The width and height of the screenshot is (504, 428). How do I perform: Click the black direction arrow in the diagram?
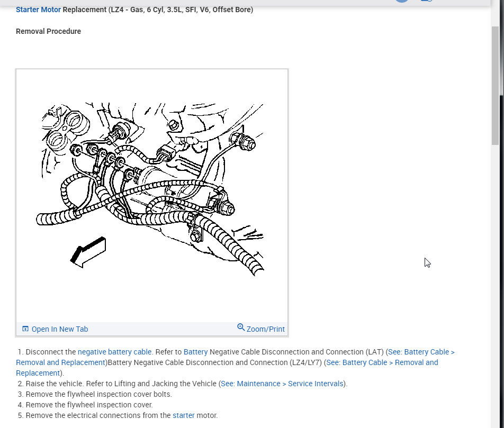click(x=88, y=252)
